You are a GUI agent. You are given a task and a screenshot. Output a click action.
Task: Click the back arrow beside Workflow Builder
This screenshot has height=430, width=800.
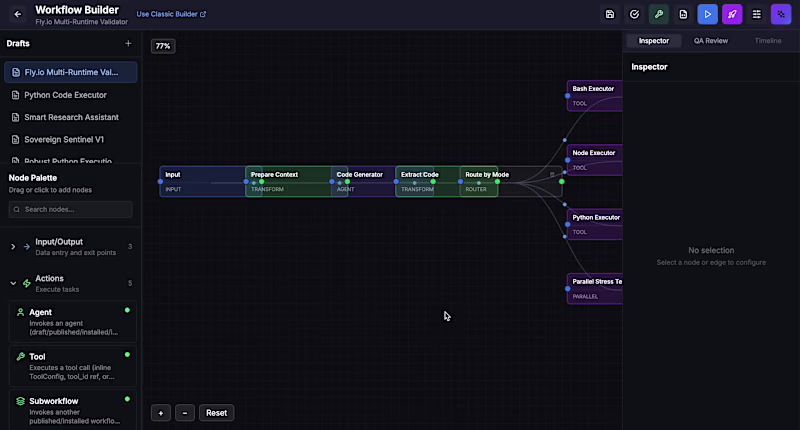[x=18, y=14]
